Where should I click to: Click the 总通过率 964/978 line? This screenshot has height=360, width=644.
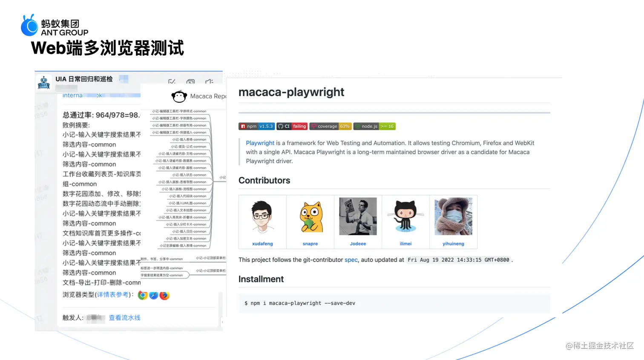click(101, 115)
